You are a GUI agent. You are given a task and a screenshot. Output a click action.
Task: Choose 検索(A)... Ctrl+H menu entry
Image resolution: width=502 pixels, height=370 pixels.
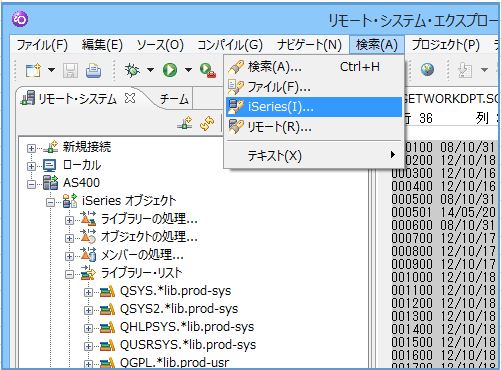(314, 67)
